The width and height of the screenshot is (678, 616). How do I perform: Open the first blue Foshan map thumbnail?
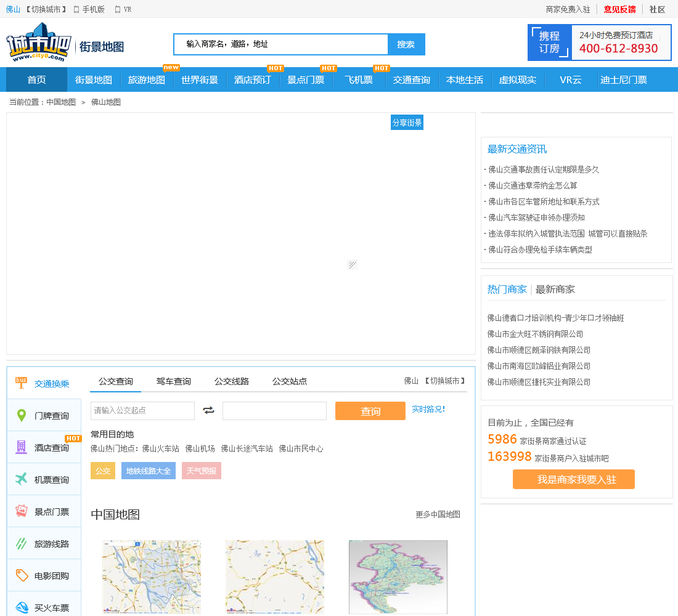[x=152, y=577]
